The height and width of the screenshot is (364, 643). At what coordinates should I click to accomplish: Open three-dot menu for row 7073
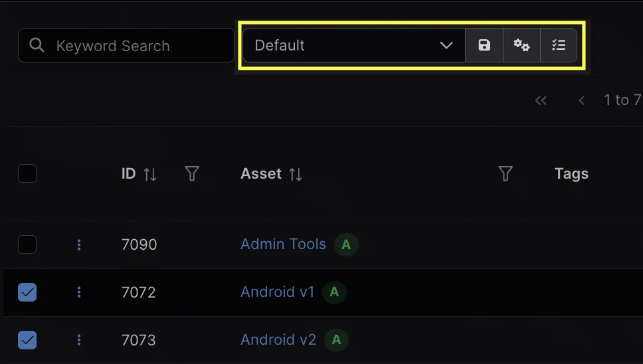(79, 340)
